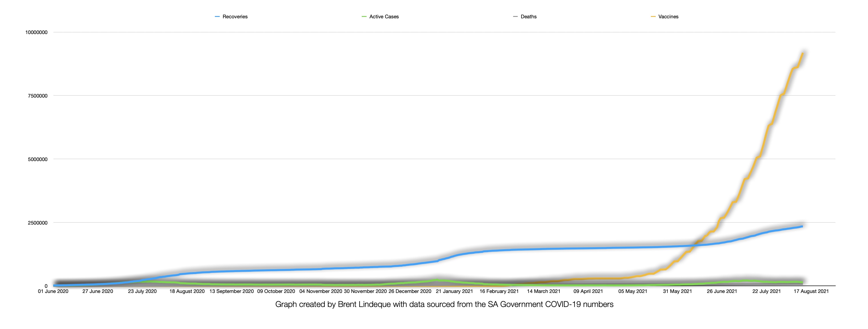
Task: Click the 26 June 2021 date label
Action: [722, 291]
